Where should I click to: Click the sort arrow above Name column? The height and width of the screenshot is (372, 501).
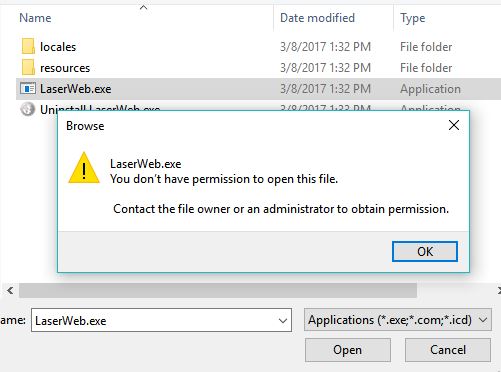(143, 7)
